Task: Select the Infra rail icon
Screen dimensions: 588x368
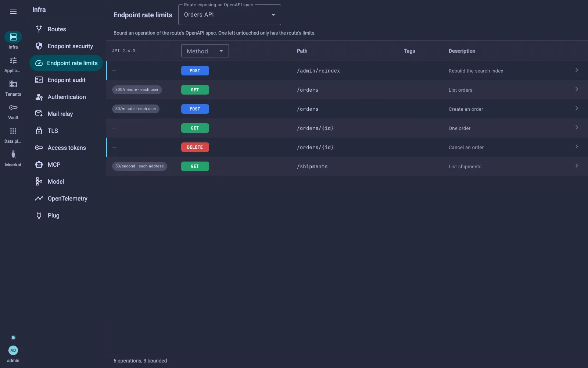Action: coord(13,37)
